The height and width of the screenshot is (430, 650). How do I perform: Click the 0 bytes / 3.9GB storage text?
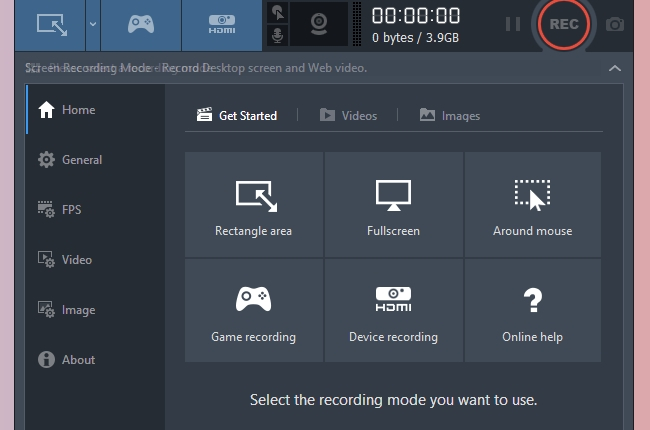pyautogui.click(x=415, y=38)
